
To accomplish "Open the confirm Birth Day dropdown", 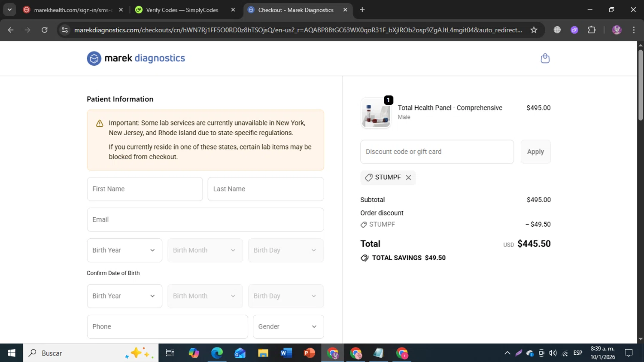I will [286, 296].
